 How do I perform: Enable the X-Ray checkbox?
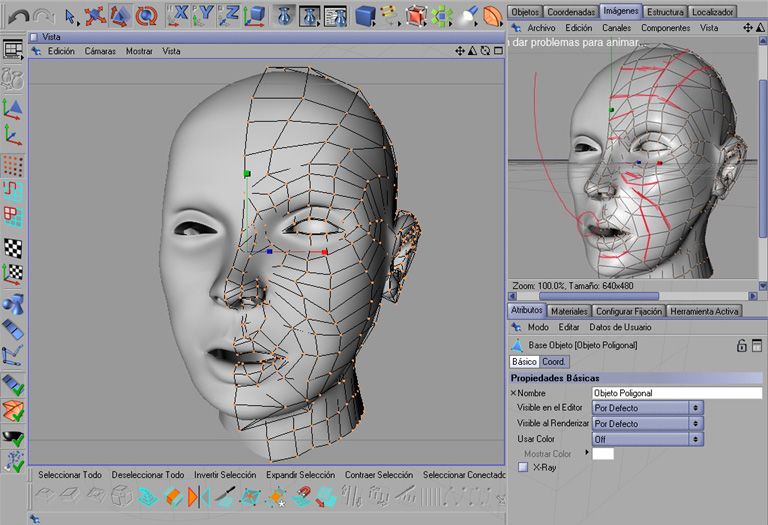pos(523,467)
